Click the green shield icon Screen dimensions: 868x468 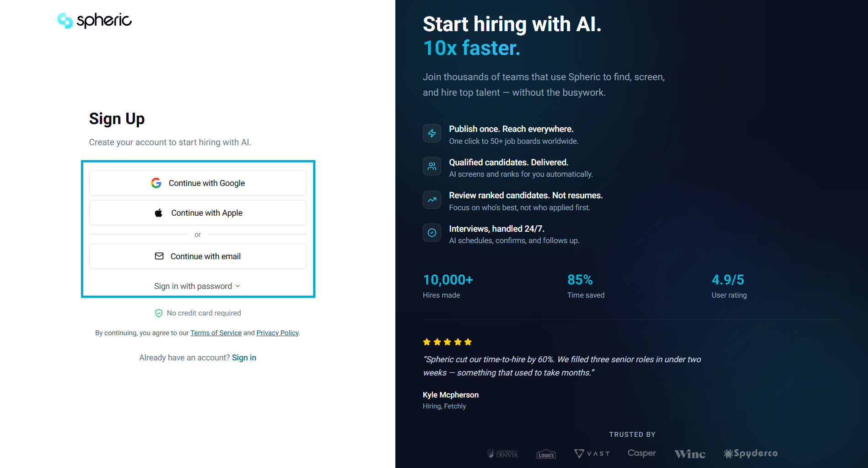159,313
